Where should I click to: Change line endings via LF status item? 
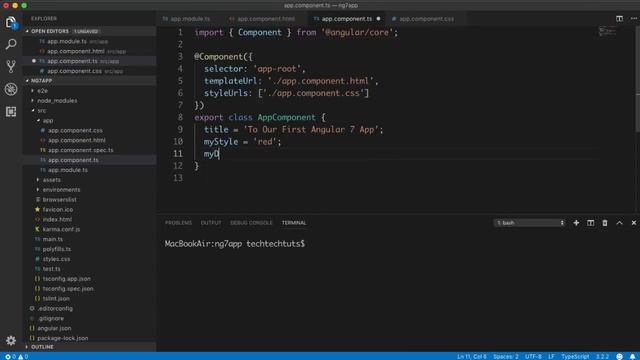pyautogui.click(x=551, y=357)
